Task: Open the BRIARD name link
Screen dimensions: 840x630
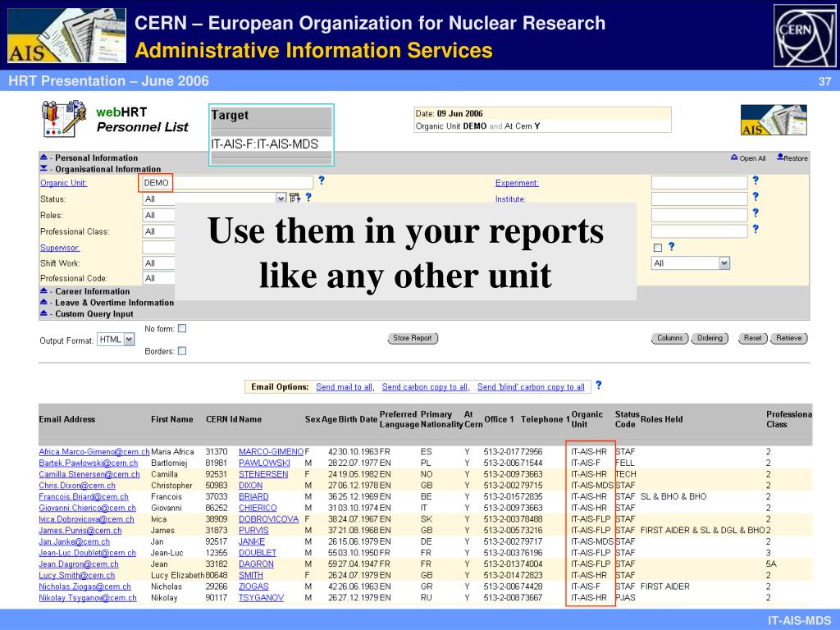Action: (253, 496)
